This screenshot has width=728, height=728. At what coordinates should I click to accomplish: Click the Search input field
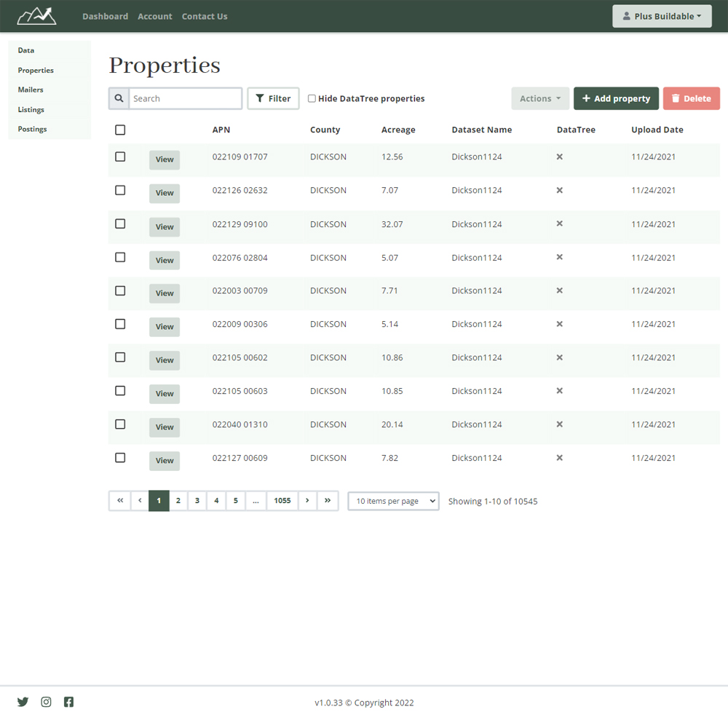pos(185,98)
